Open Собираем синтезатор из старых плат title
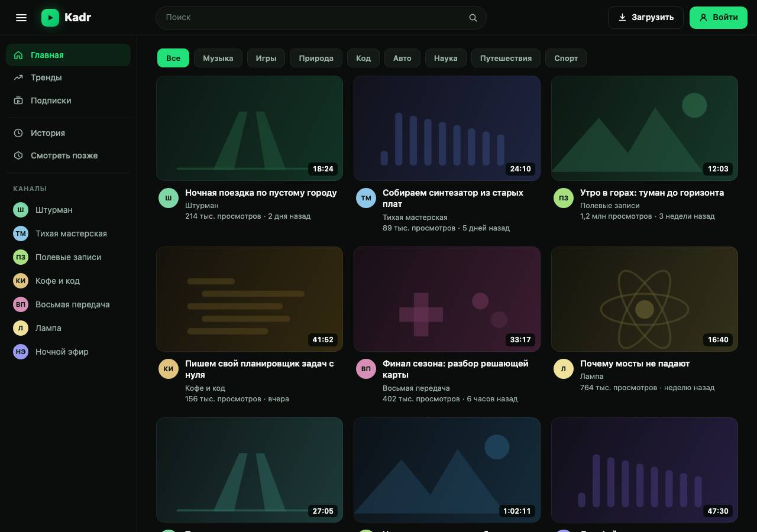Image resolution: width=757 pixels, height=532 pixels. (453, 198)
